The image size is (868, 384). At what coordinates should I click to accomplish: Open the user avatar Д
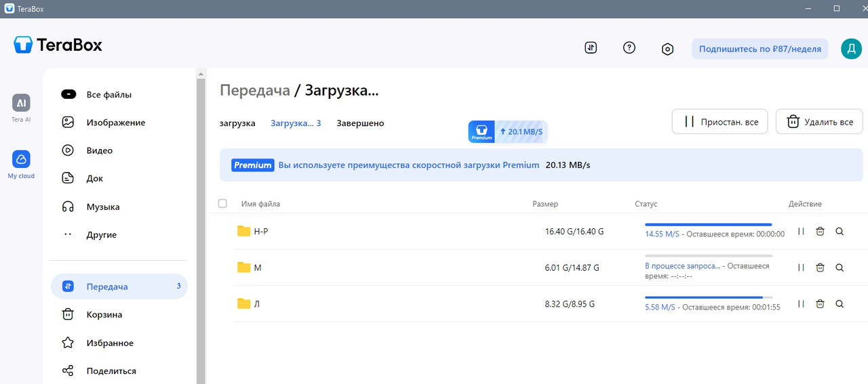[x=851, y=49]
